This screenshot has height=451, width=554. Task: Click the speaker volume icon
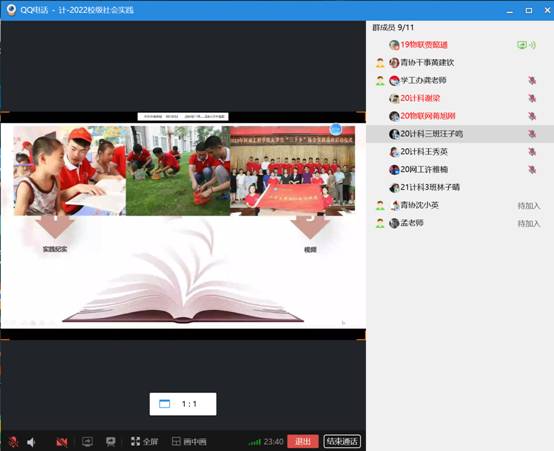tap(31, 442)
